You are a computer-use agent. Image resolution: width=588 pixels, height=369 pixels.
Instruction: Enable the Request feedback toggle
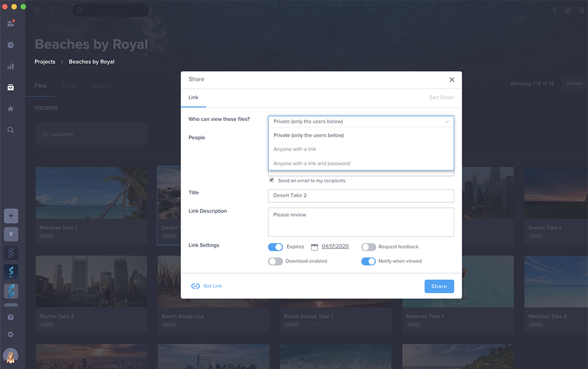(369, 247)
